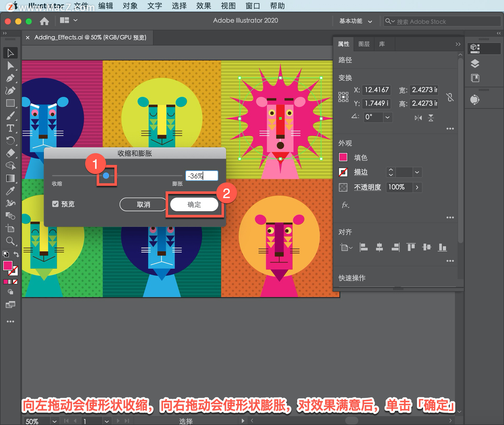Screen dimensions: 504x425
Task: Toggle constrain width and height proportions
Action: tap(450, 97)
